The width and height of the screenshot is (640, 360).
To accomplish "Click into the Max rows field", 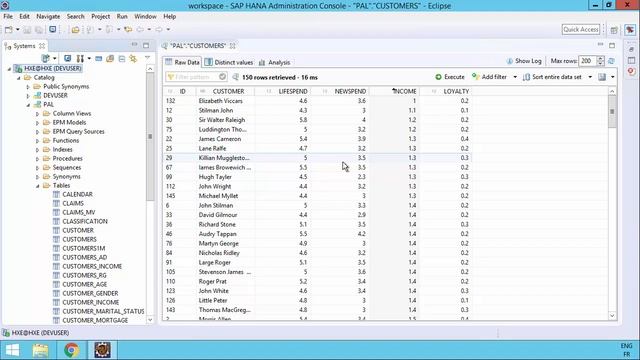I will (x=587, y=61).
